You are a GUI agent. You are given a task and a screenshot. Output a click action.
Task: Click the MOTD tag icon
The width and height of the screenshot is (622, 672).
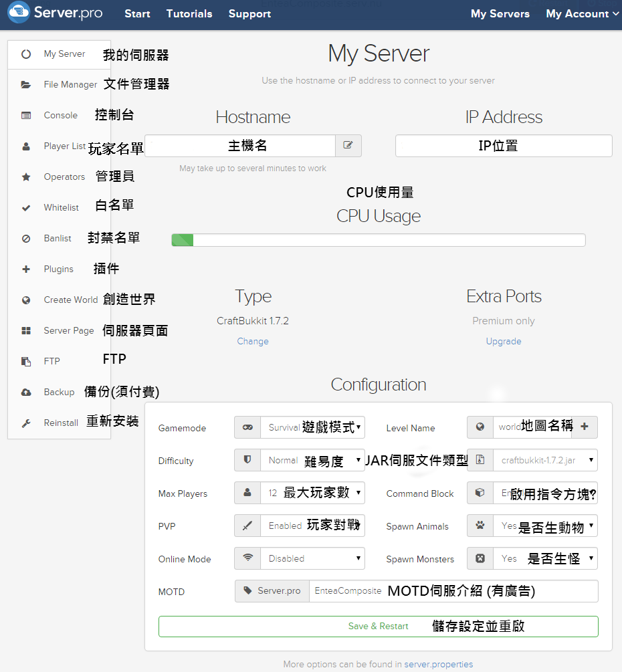point(247,590)
